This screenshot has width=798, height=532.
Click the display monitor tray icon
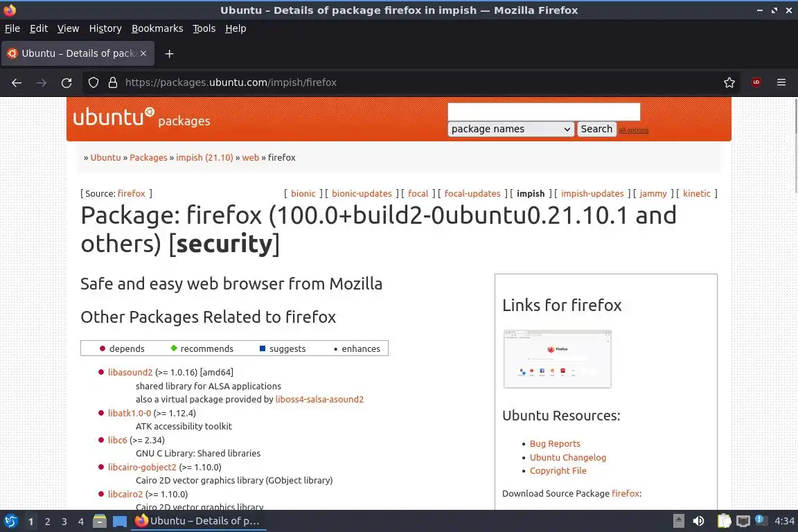pyautogui.click(x=743, y=521)
